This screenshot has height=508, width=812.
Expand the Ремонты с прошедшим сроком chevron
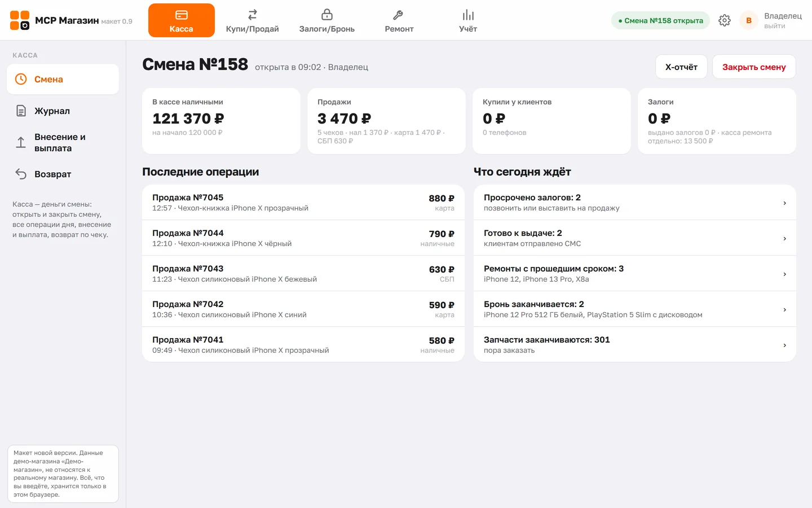(784, 274)
